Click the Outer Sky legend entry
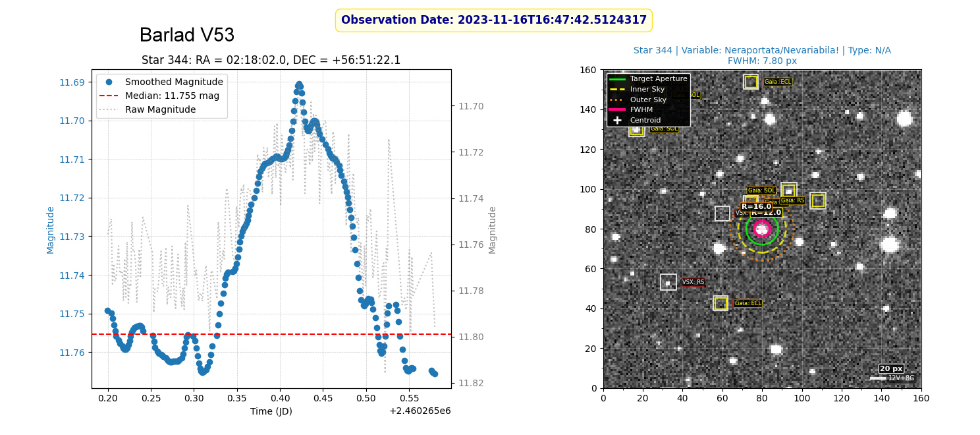This screenshot has height=435, width=980. (648, 100)
